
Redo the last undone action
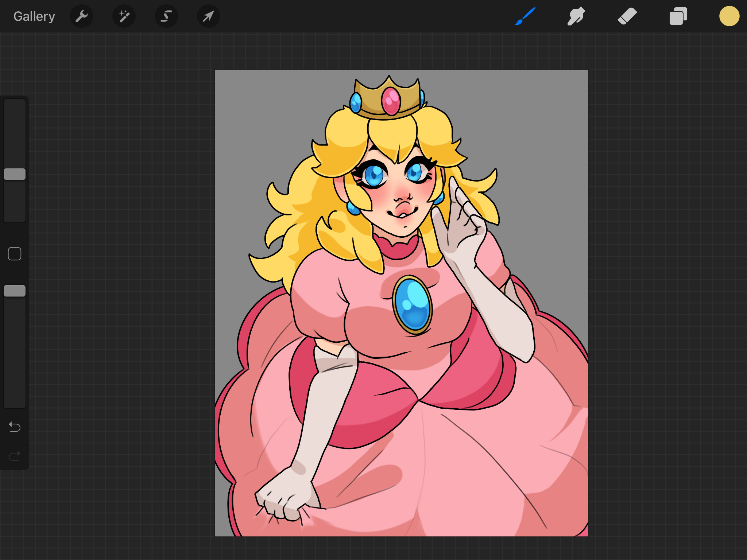(x=15, y=456)
